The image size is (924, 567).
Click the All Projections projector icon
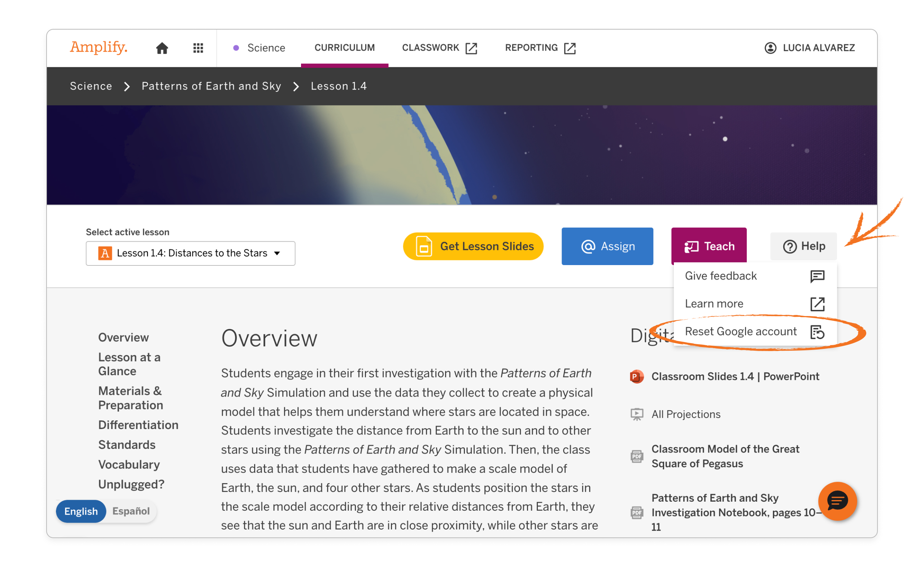(636, 414)
